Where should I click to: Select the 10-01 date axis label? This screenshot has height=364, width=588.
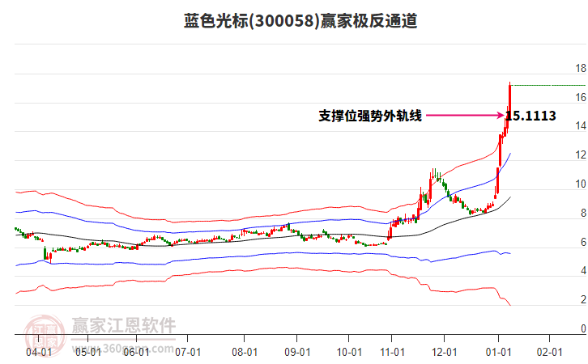tap(349, 353)
